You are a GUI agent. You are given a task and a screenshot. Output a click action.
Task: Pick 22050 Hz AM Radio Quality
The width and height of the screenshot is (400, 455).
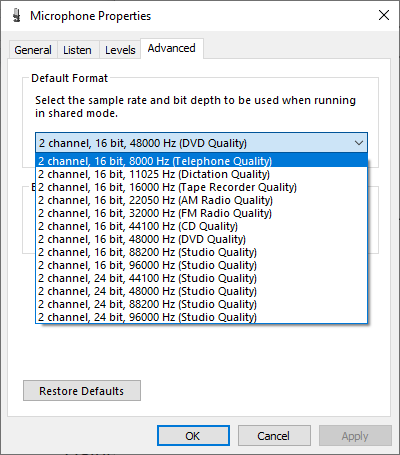point(201,200)
